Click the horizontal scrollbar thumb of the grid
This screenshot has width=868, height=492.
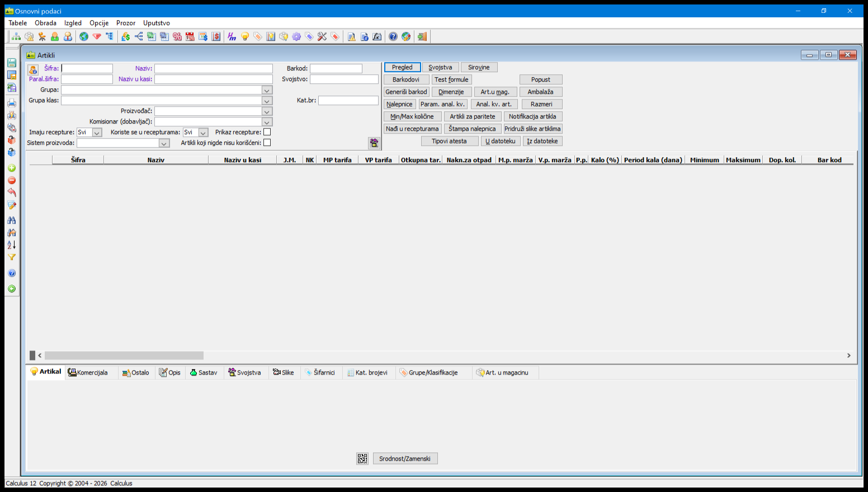pyautogui.click(x=124, y=356)
